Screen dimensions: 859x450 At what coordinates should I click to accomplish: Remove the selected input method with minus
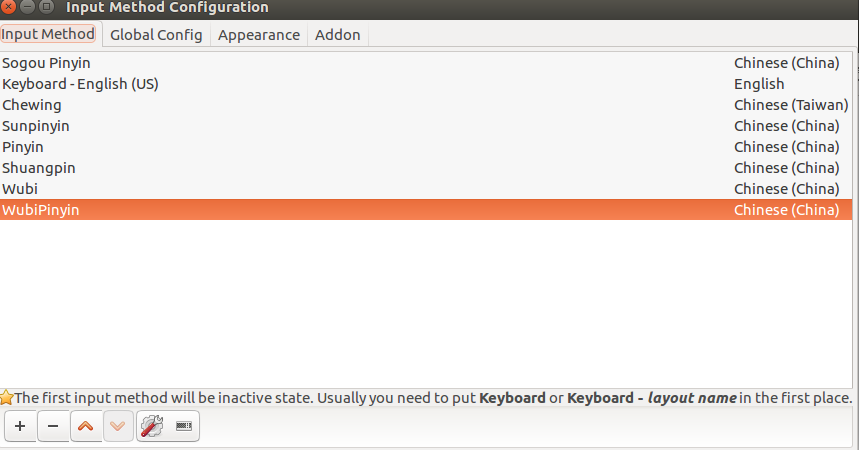[53, 426]
